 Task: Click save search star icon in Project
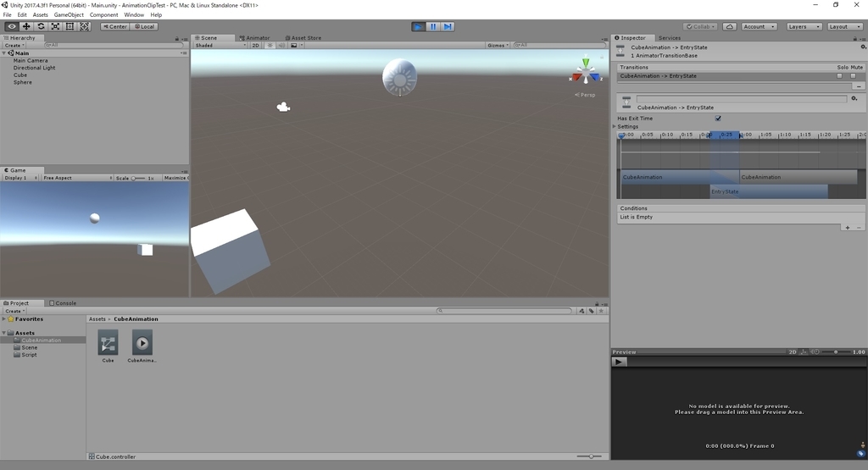[x=601, y=311]
